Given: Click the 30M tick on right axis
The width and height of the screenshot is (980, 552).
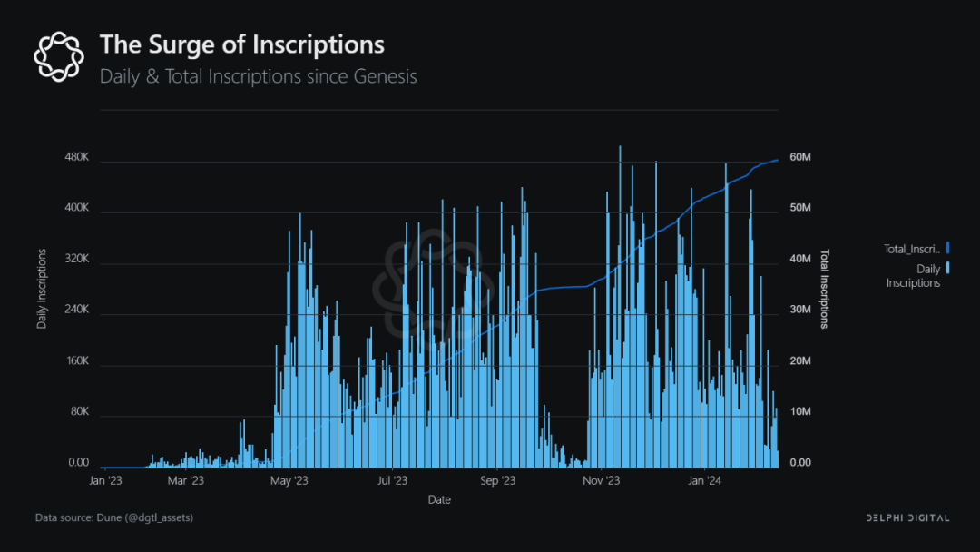Looking at the screenshot, I should [799, 310].
